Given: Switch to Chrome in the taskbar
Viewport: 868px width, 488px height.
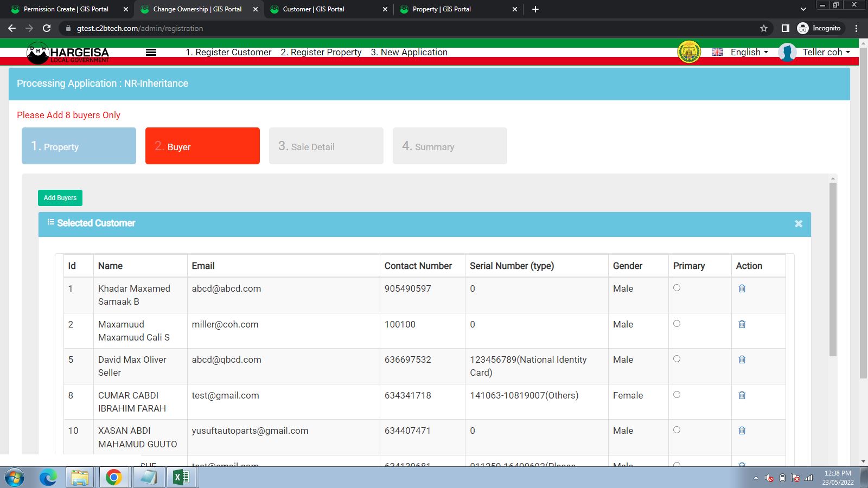Looking at the screenshot, I should [x=114, y=478].
